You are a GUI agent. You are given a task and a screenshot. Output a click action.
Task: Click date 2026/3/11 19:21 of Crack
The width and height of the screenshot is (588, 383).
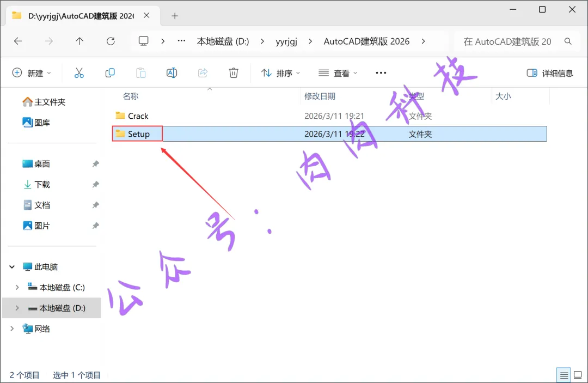pos(334,116)
